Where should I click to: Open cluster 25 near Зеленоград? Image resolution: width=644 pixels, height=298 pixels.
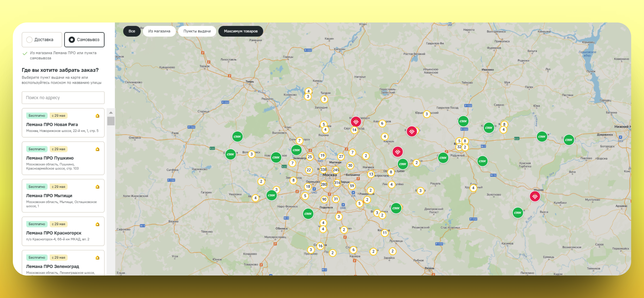point(310,157)
